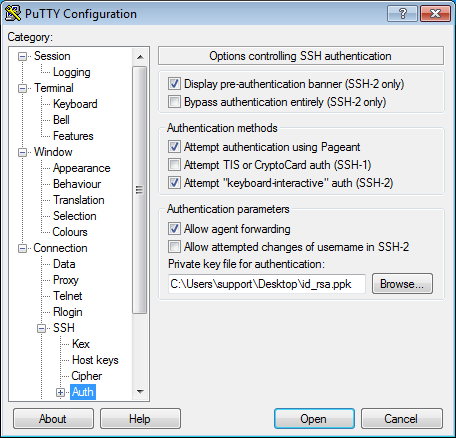Collapse the Window tree node

click(x=22, y=152)
